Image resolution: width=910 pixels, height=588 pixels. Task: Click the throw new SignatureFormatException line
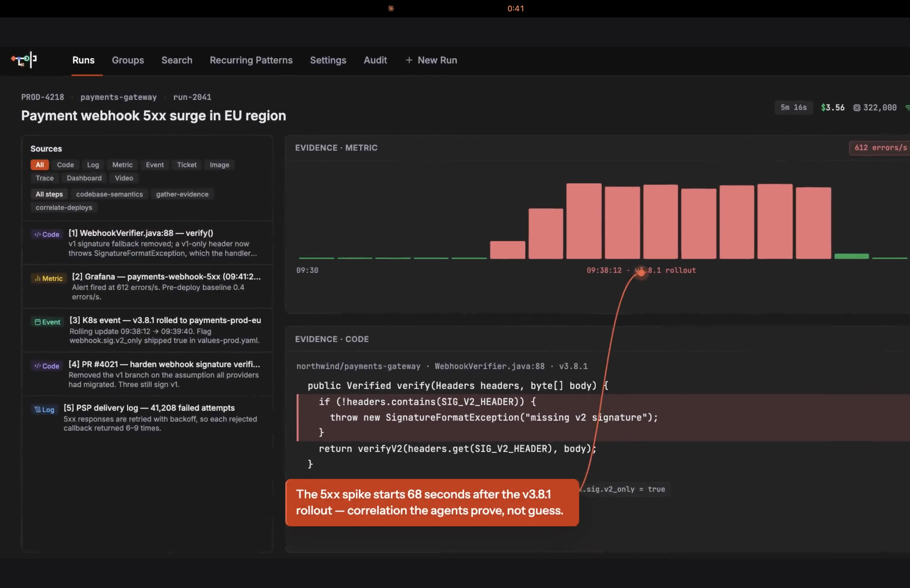[494, 417]
